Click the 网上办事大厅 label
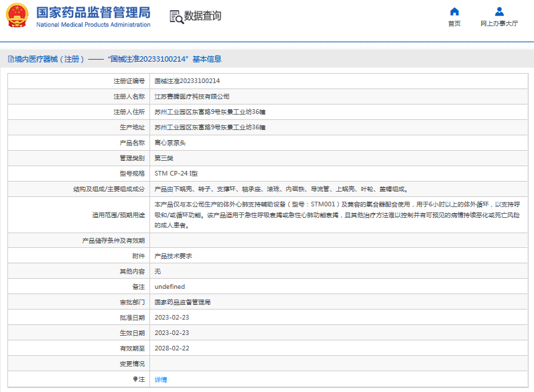 coord(499,23)
